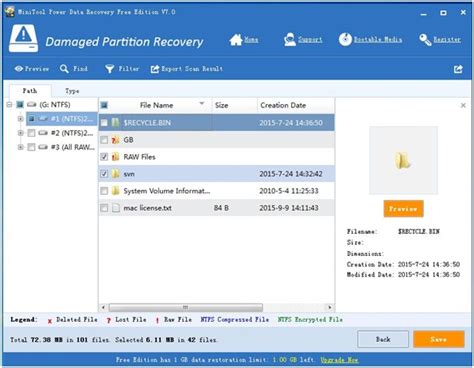Viewport: 474px width, 368px height.
Task: Click the $RECYCLE.BIN folder icon
Action: coord(115,123)
